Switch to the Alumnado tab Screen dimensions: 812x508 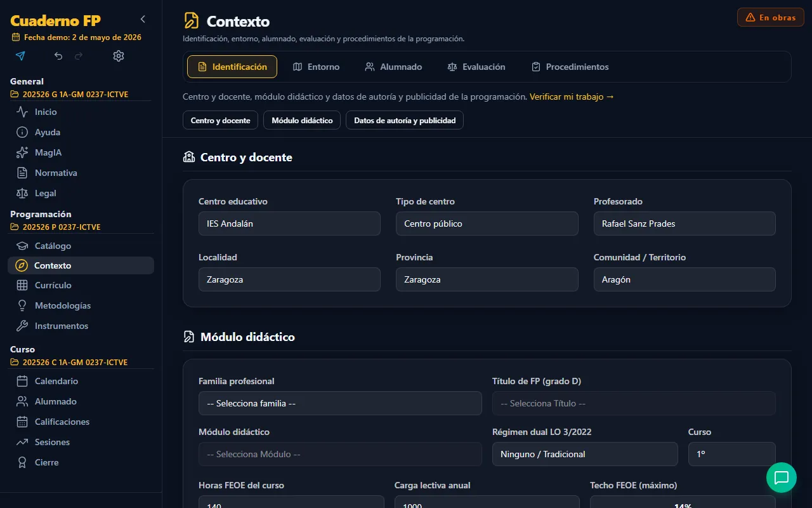(x=393, y=67)
